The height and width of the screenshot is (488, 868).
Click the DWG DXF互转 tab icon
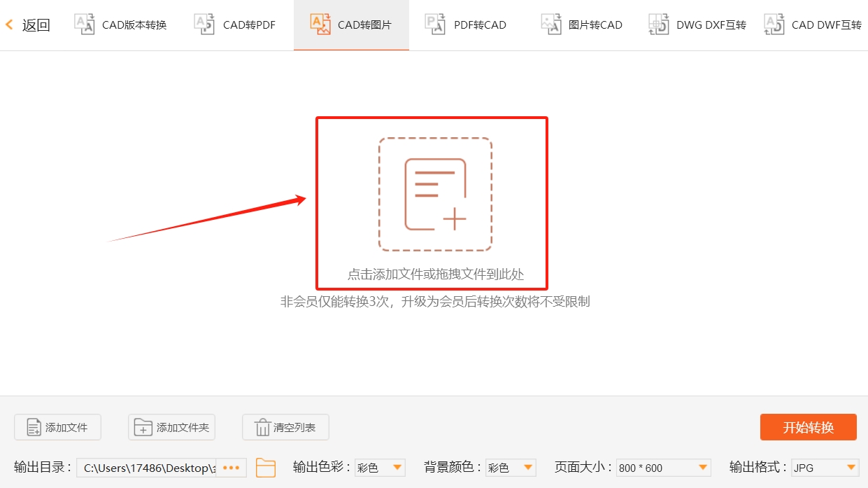(659, 25)
